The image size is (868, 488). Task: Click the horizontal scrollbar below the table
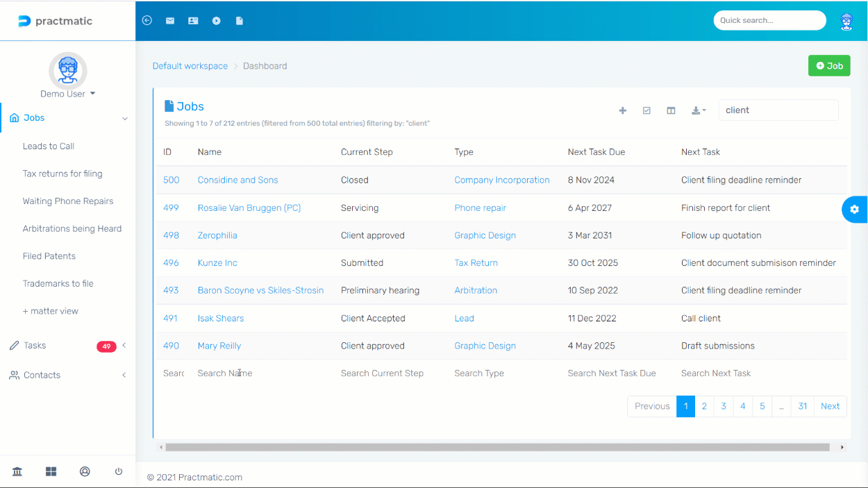coord(497,448)
